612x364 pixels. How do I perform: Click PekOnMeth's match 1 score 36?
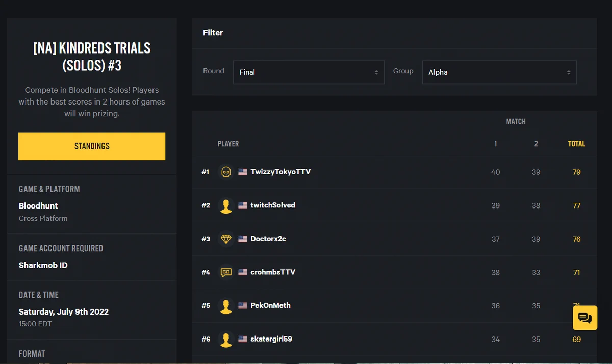496,306
